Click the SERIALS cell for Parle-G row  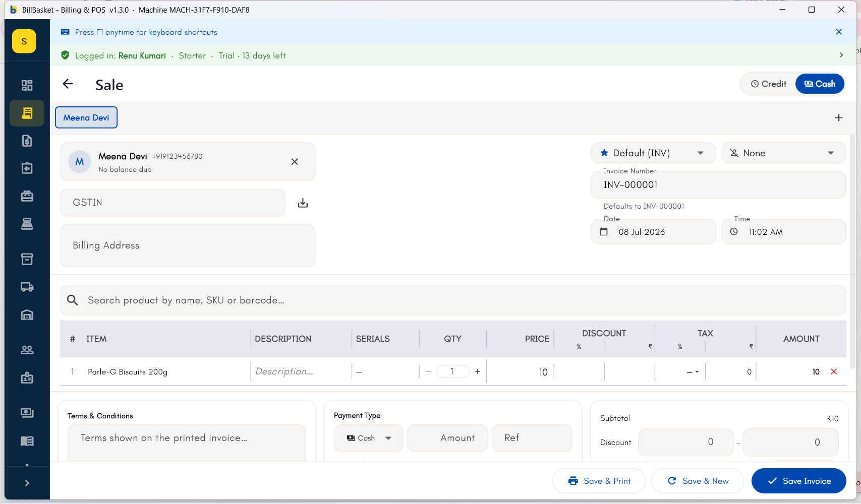pyautogui.click(x=385, y=372)
